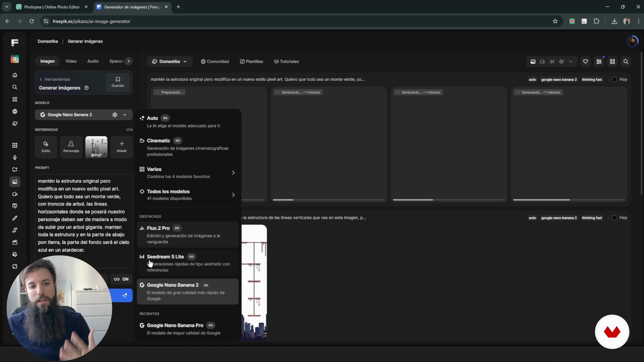
Task: Click the Personaje reference button
Action: [71, 147]
